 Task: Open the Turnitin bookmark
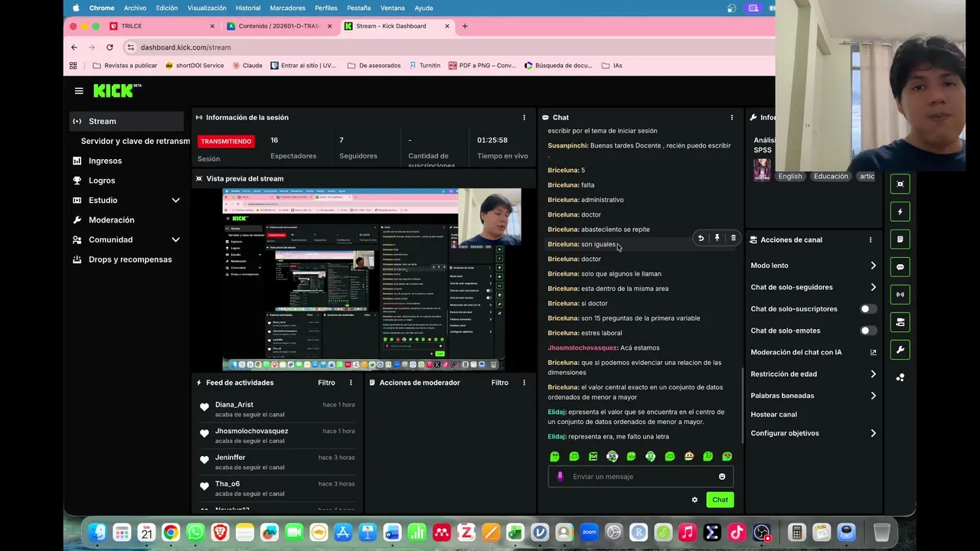425,66
